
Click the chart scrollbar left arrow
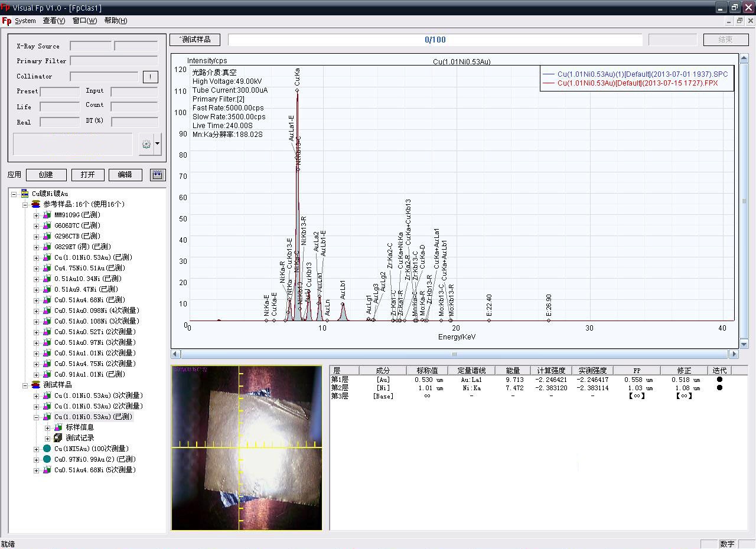(x=175, y=354)
